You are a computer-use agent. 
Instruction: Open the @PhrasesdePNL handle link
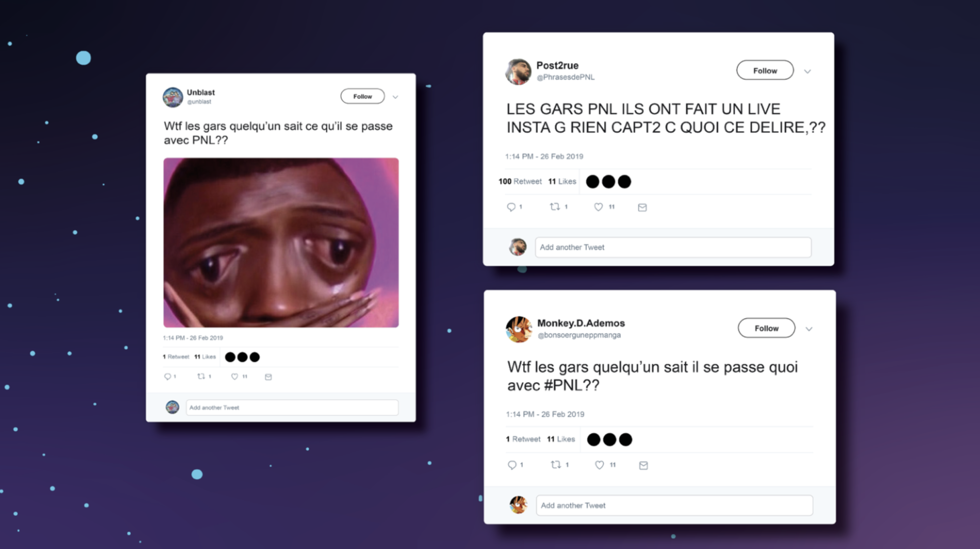coord(565,77)
